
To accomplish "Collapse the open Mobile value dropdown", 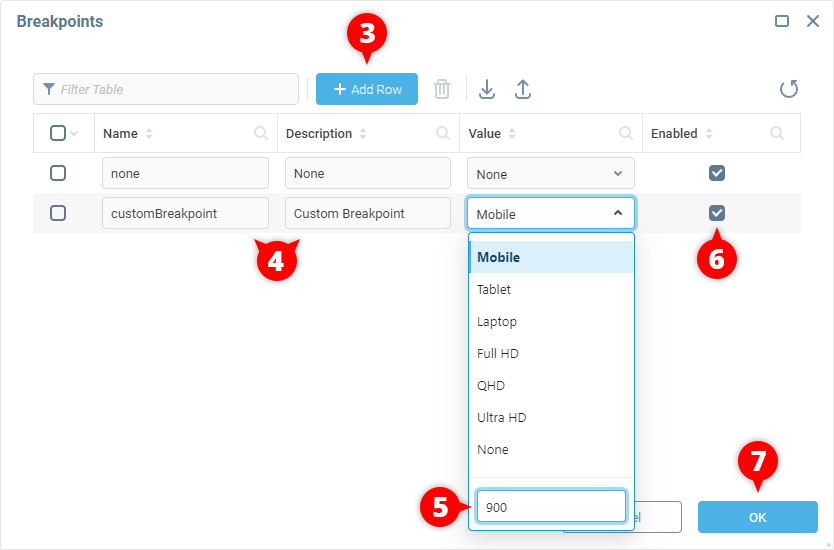I will [617, 213].
